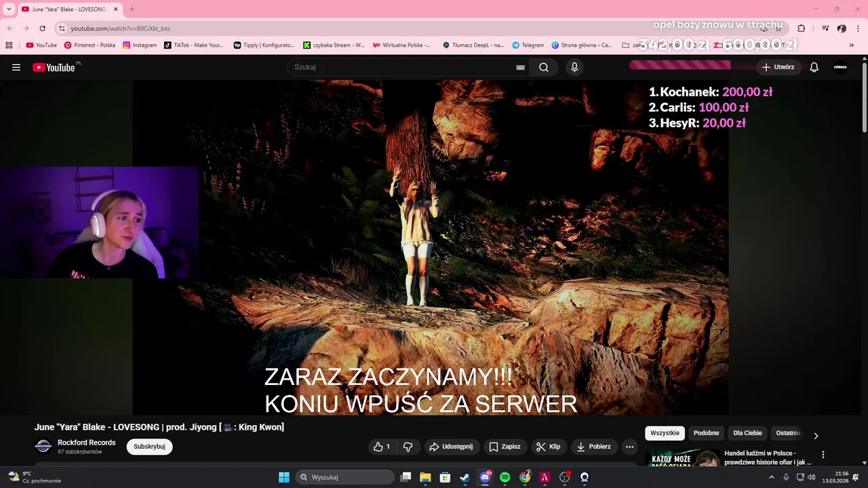The width and height of the screenshot is (868, 488).
Task: Open the Wirtualna Polska bookmark
Action: (x=401, y=45)
